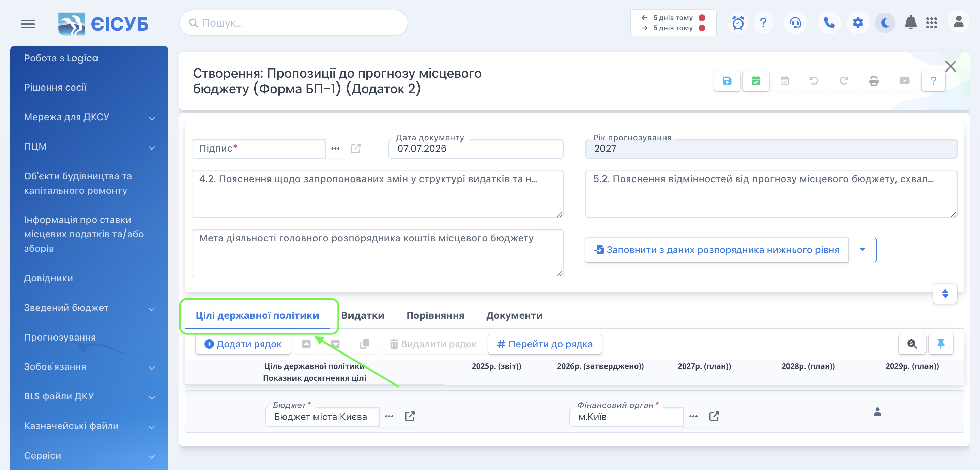980x470 pixels.
Task: Toggle dark mode moon icon
Action: tap(885, 23)
